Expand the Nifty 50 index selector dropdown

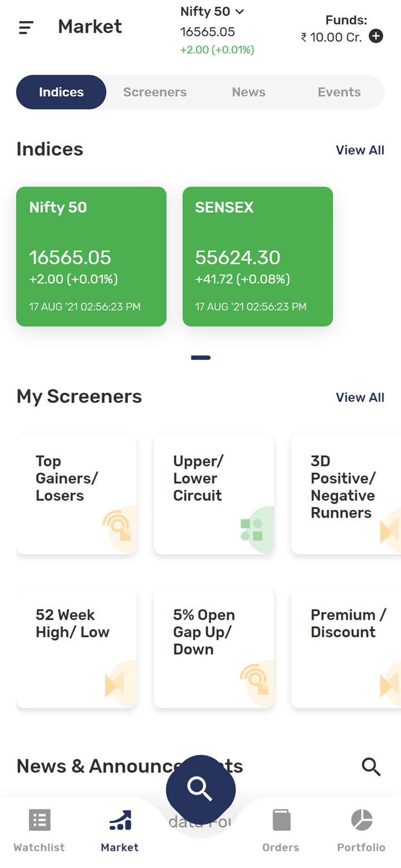tap(212, 11)
